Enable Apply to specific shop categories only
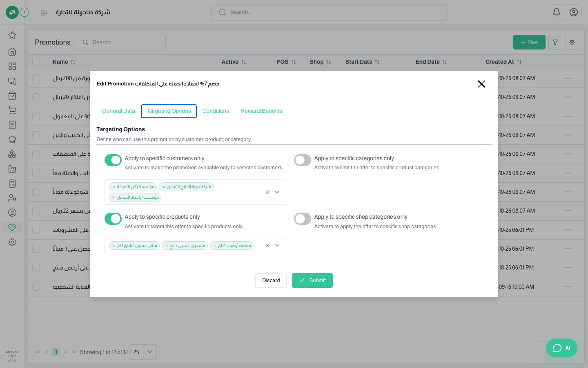Viewport: 588px width, 368px height. tap(303, 219)
